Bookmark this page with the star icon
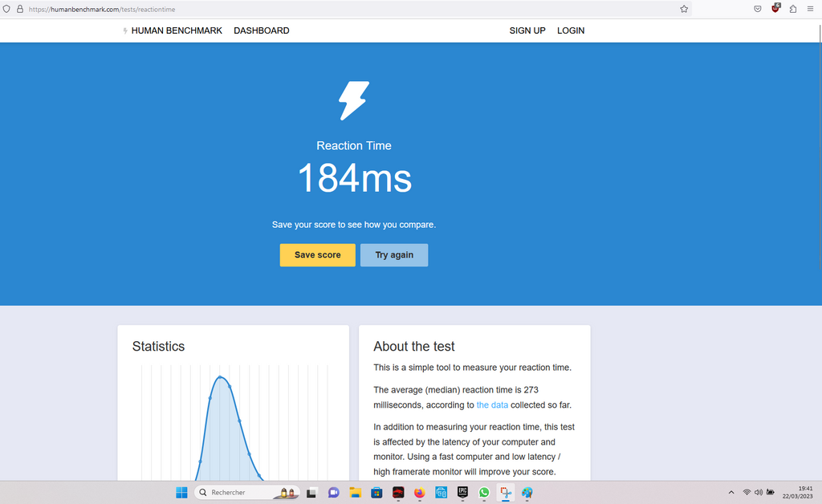Viewport: 822px width, 504px height. [684, 9]
